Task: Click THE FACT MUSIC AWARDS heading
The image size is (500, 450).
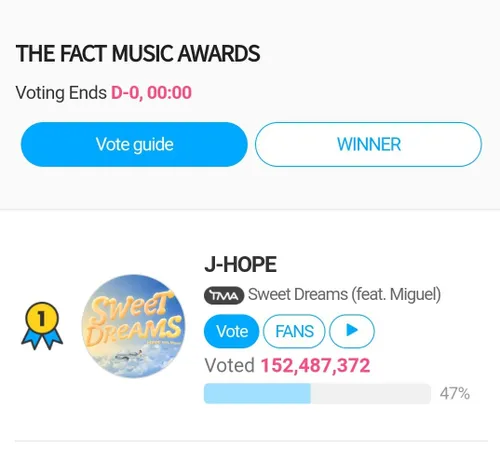Action: tap(138, 53)
